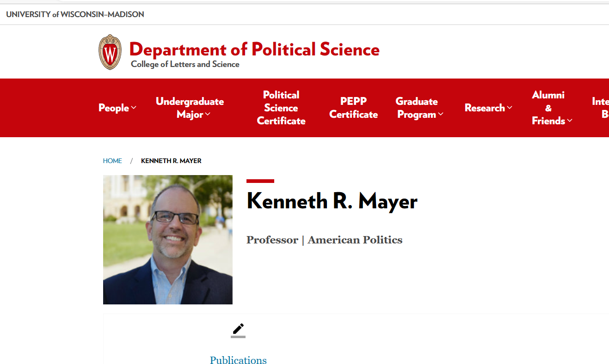Viewport: 609px width, 364px height.
Task: Click Kenneth R. Mayer profile photo
Action: pyautogui.click(x=168, y=240)
